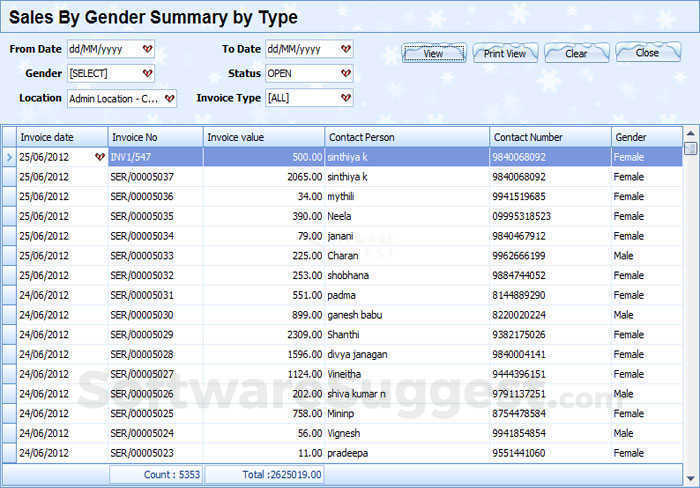This screenshot has height=488, width=700.
Task: Select invoice cell SER/00005029
Action: coord(156,334)
